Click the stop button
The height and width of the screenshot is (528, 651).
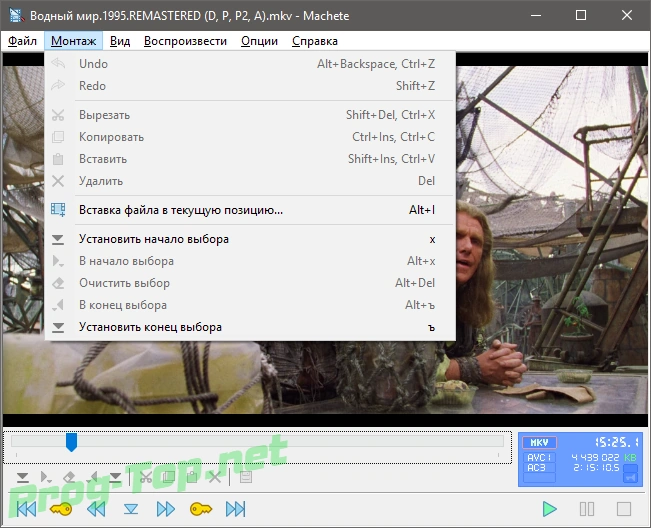[x=624, y=509]
